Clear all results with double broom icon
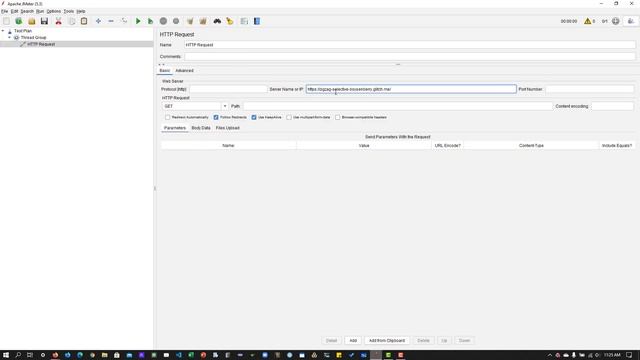The width and height of the screenshot is (640, 360). [203, 21]
